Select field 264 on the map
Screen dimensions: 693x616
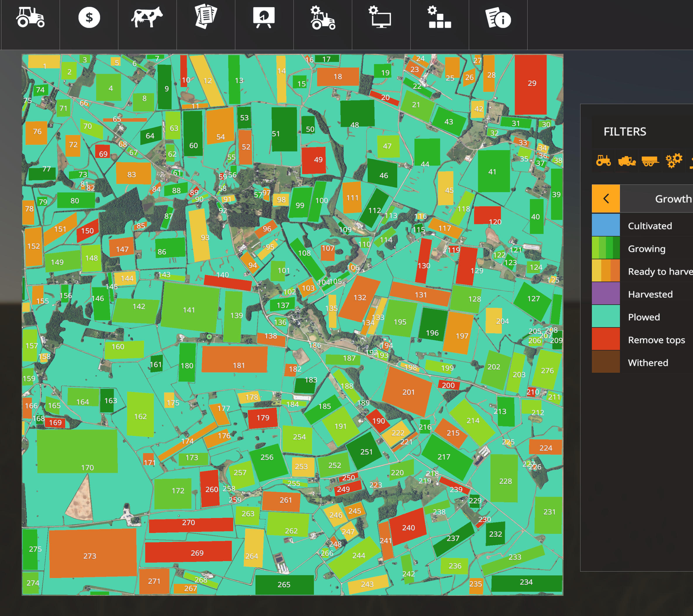click(254, 548)
